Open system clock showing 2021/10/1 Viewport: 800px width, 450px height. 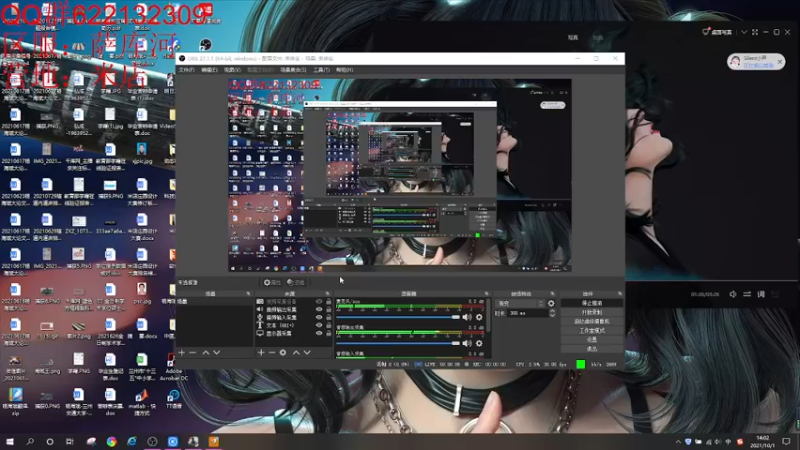(762, 442)
